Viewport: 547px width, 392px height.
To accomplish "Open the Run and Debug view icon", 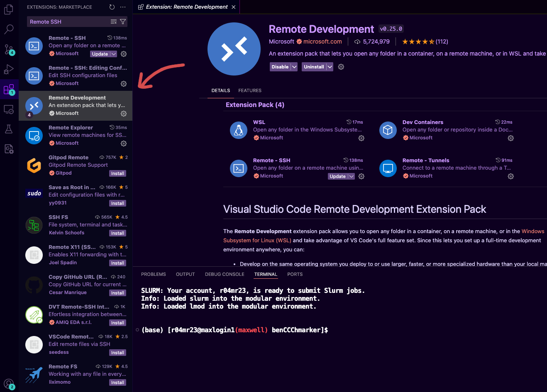I will [9, 69].
